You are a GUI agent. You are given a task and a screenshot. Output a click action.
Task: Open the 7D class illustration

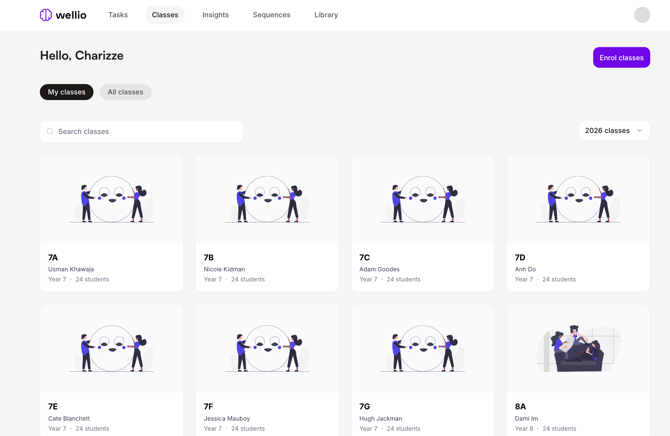tap(578, 199)
